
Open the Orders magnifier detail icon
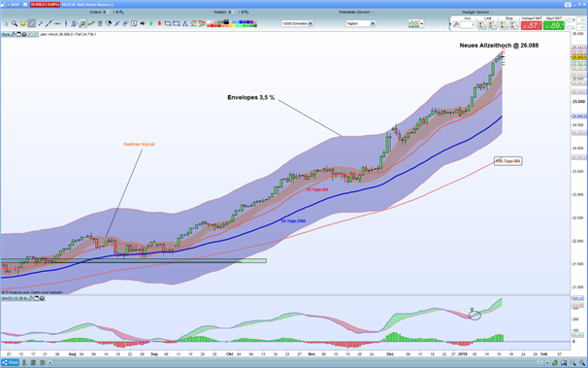121,13
